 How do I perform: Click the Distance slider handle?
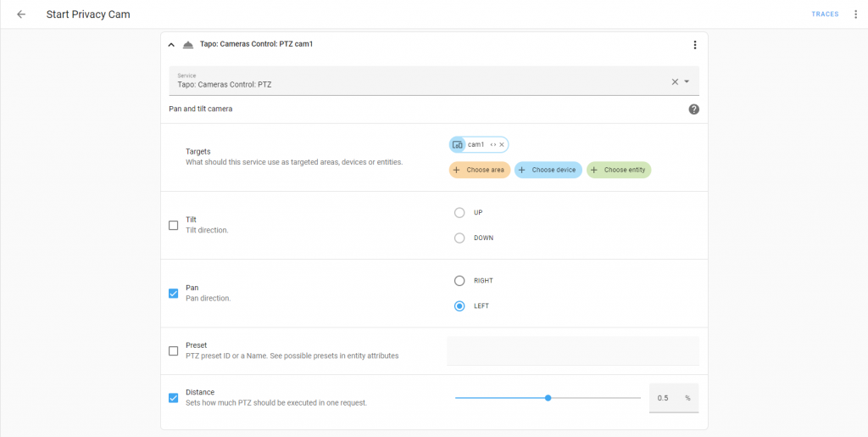pos(548,397)
